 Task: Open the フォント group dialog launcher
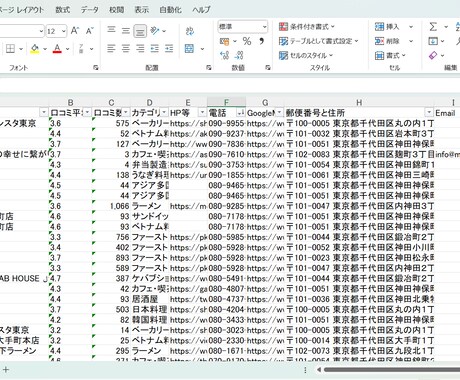point(96,68)
